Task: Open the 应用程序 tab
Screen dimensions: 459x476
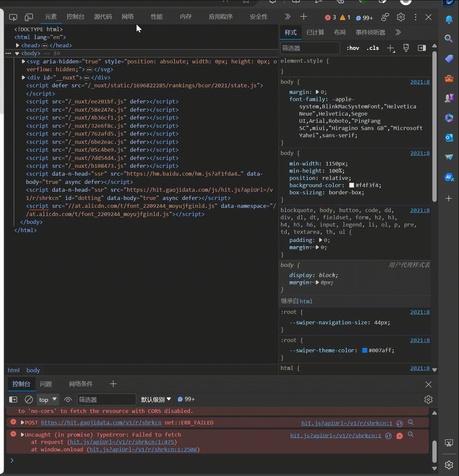Action: (x=221, y=17)
